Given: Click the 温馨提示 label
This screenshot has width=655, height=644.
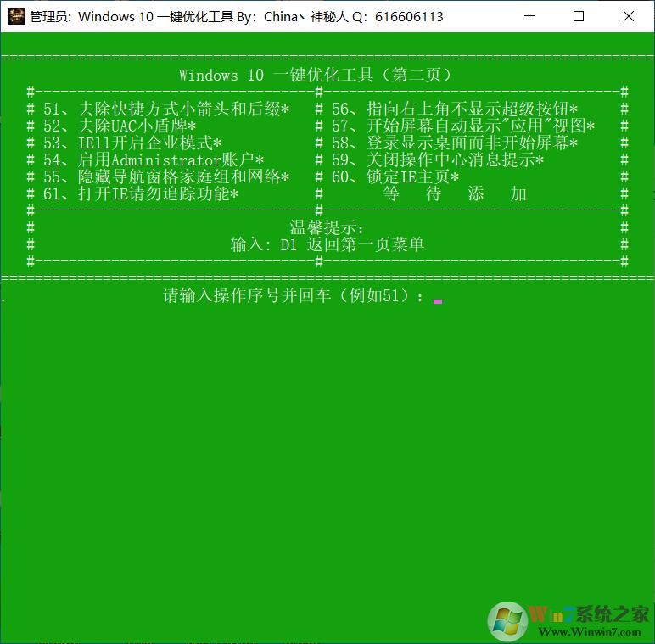Looking at the screenshot, I should click(x=327, y=228).
